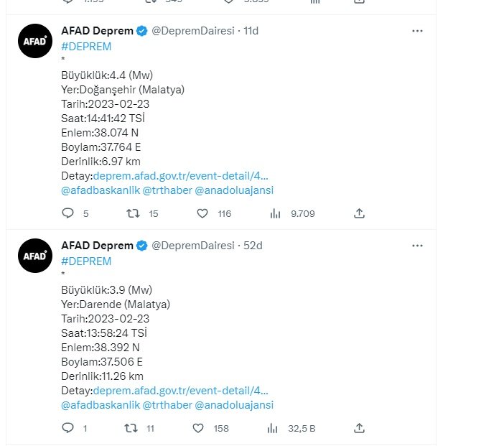Open event detail link in Doğanşehir tweet
Screen dimensions: 504x446
[x=181, y=176]
